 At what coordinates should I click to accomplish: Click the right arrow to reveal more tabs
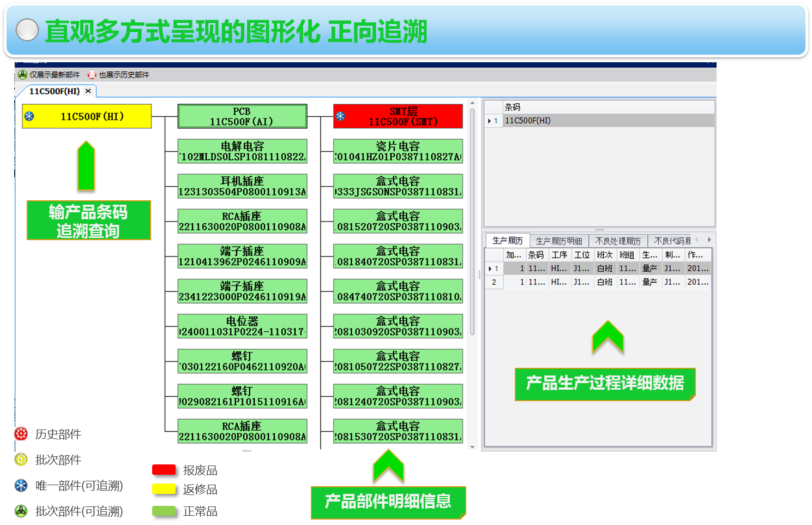[709, 240]
